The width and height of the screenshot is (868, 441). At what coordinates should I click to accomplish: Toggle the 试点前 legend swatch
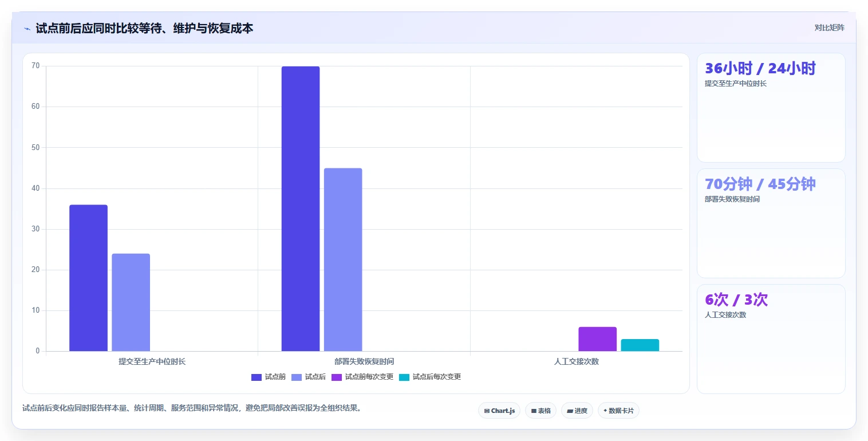click(x=257, y=377)
